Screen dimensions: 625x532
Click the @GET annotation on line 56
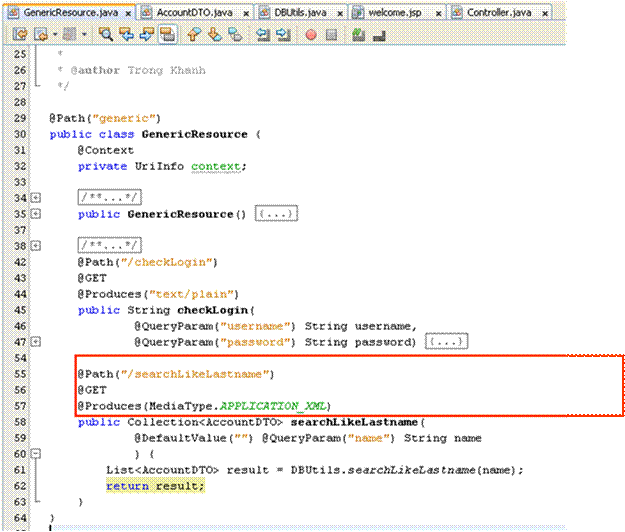pos(92,390)
